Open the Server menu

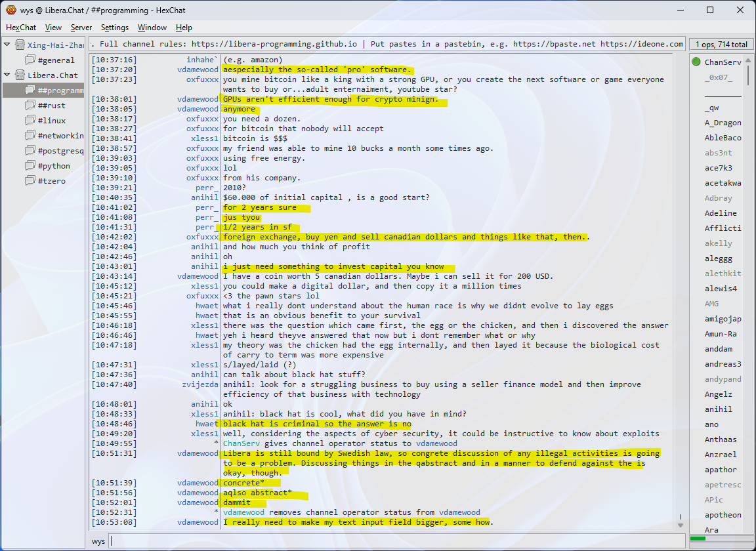(81, 28)
